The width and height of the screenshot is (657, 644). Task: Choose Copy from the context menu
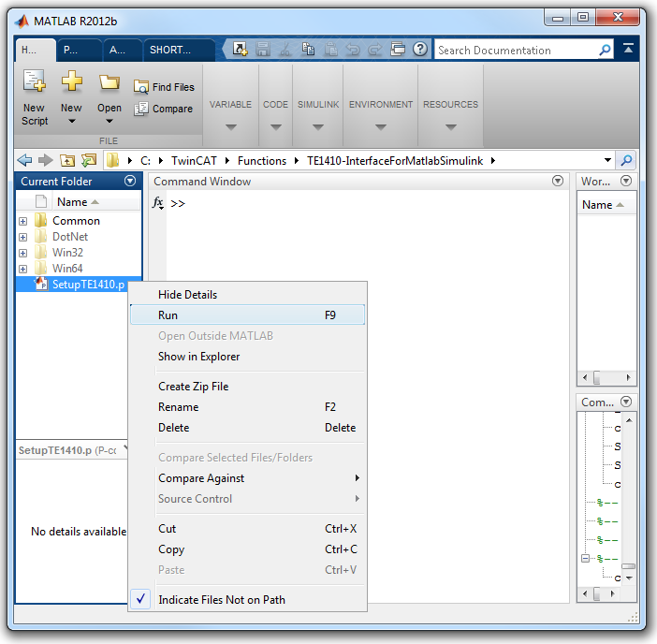(x=247, y=549)
